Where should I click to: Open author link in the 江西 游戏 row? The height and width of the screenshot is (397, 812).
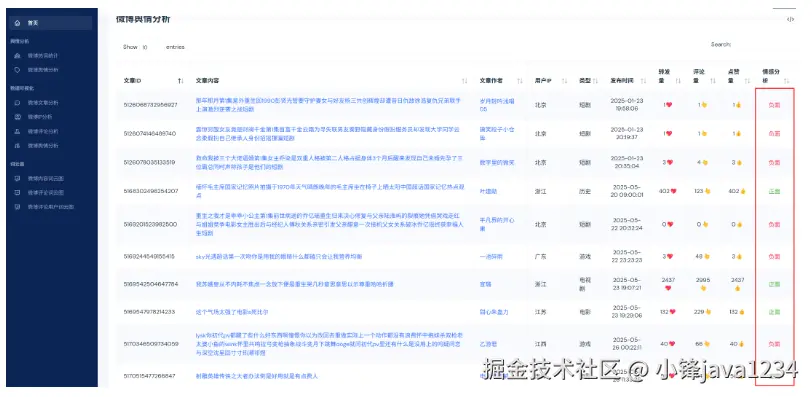point(488,344)
